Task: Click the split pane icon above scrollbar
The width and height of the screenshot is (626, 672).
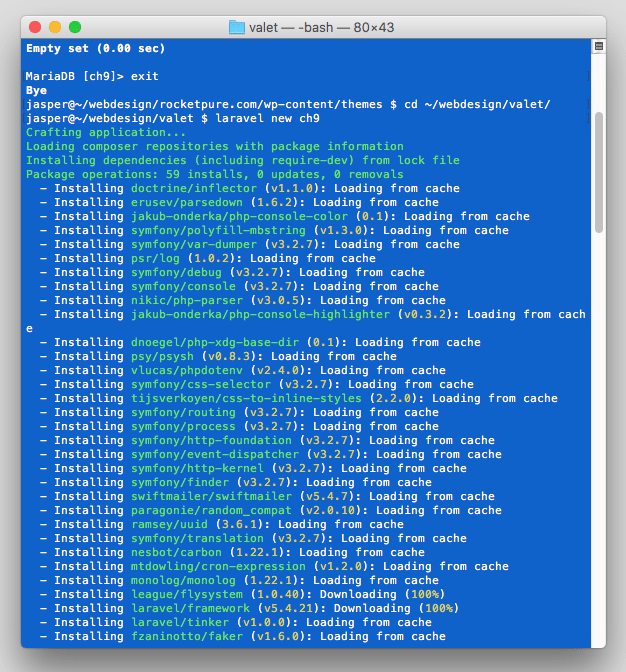Action: click(599, 46)
